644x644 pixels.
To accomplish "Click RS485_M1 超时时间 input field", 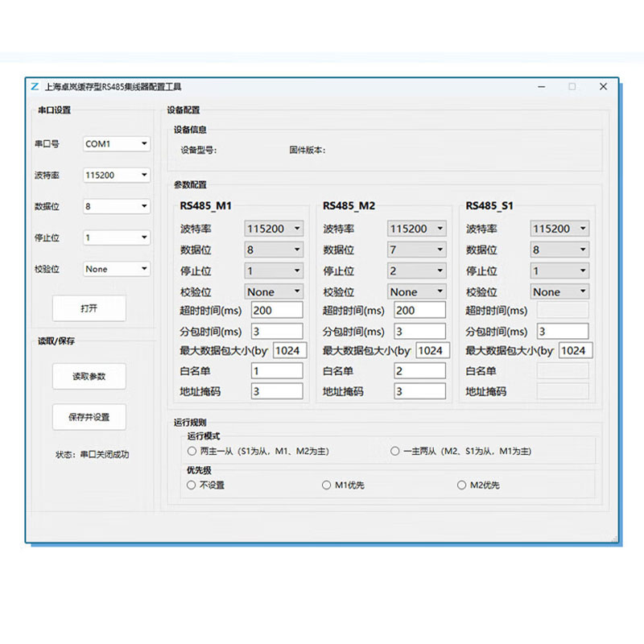I will click(277, 310).
